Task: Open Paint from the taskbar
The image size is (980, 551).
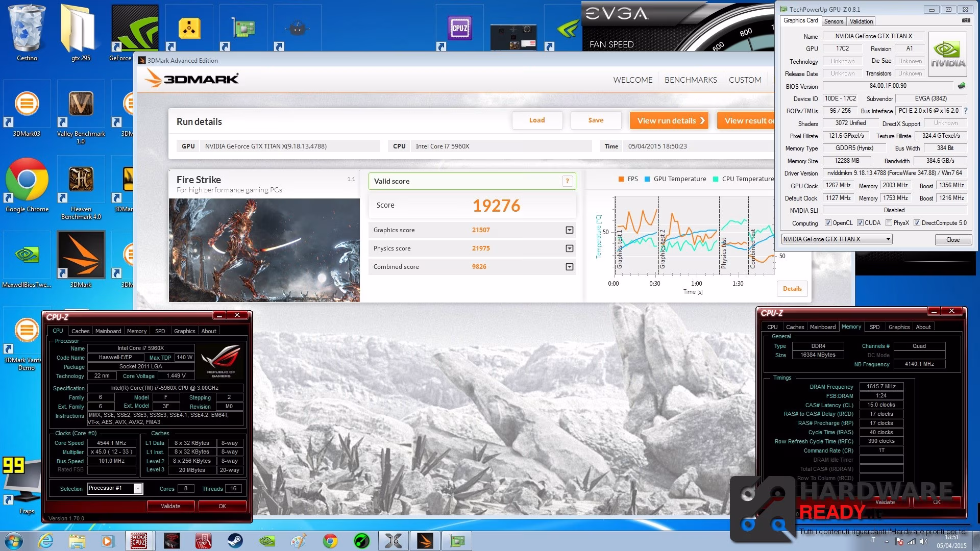Action: [299, 541]
